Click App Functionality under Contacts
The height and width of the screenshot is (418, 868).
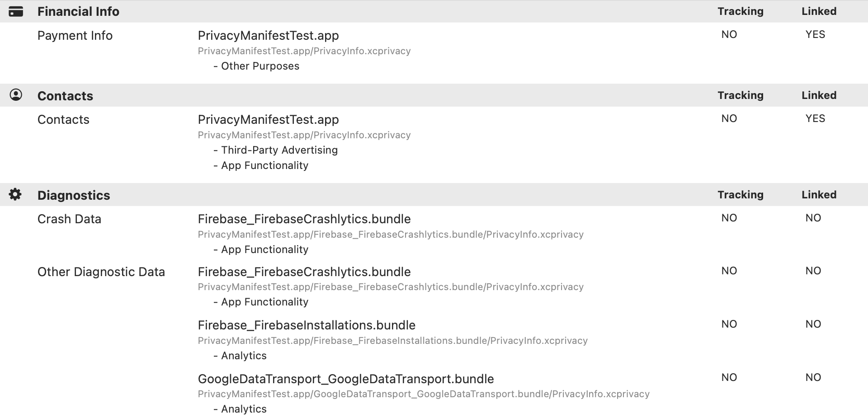click(261, 165)
